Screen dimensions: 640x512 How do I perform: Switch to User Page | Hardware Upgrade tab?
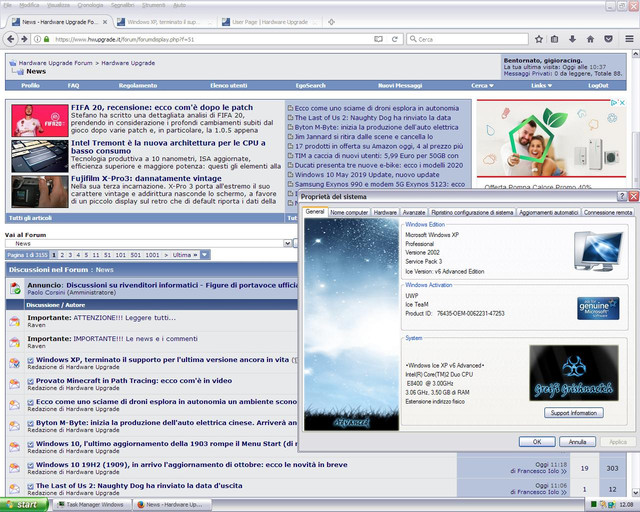(x=269, y=22)
